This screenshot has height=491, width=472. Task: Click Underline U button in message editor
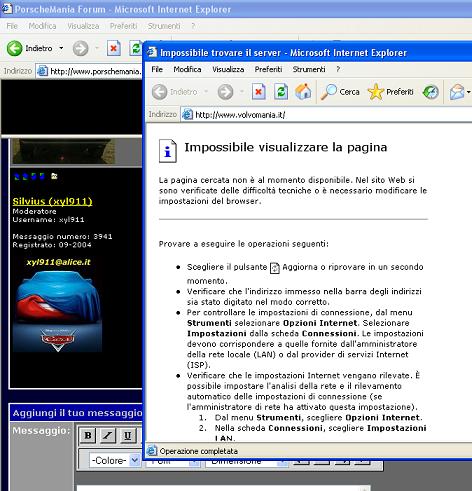127,435
